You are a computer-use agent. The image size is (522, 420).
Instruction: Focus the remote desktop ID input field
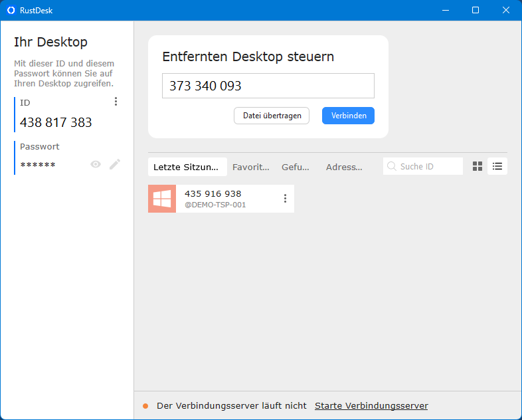pyautogui.click(x=268, y=86)
